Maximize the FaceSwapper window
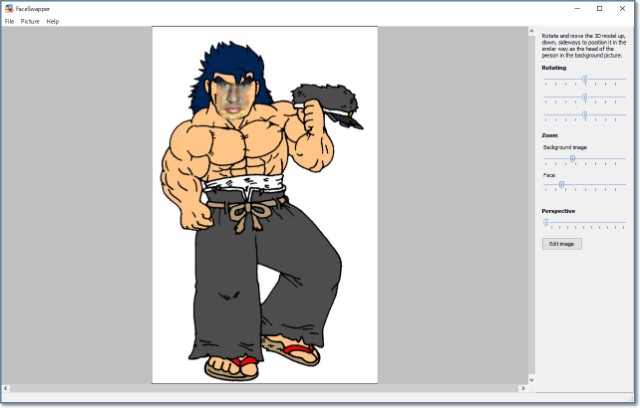This screenshot has width=640, height=408. (x=599, y=8)
